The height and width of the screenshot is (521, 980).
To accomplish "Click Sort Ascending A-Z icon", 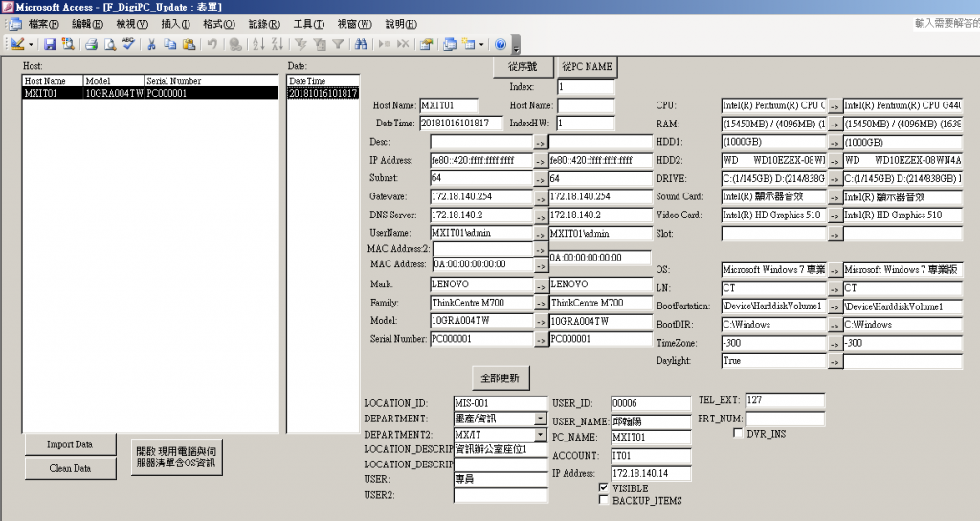I will tap(258, 44).
